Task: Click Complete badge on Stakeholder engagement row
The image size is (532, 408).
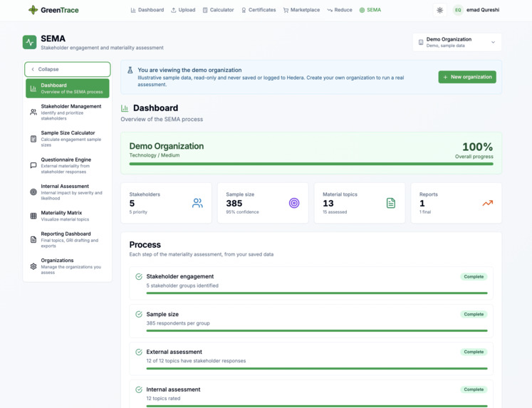Action: click(x=474, y=277)
